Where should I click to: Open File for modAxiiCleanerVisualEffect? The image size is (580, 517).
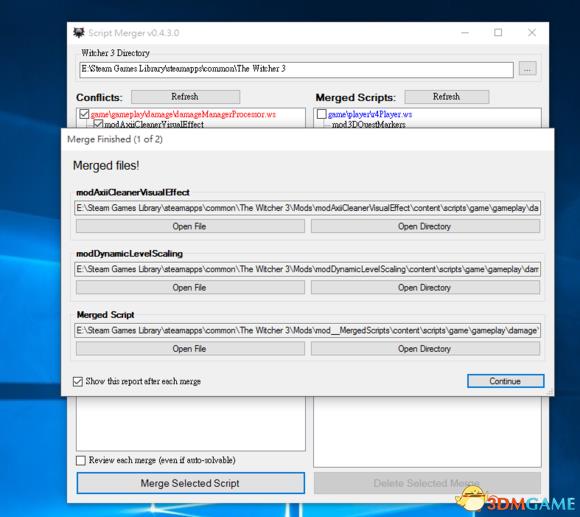pyautogui.click(x=190, y=226)
